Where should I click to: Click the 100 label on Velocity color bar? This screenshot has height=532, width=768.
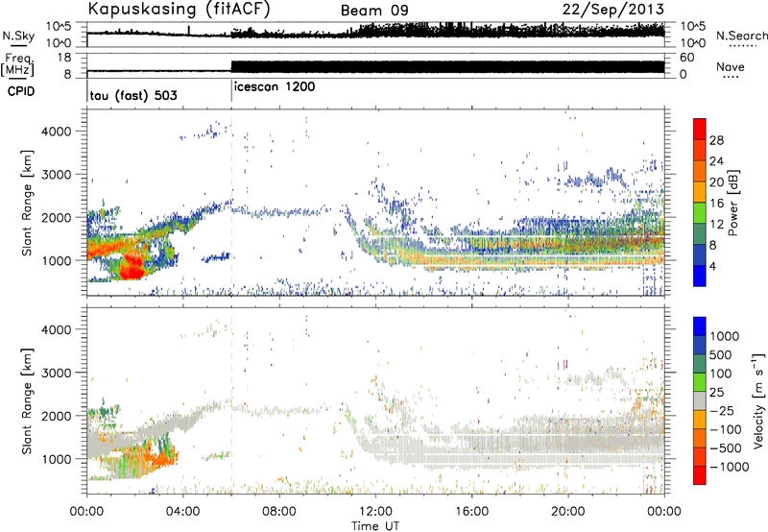(721, 374)
